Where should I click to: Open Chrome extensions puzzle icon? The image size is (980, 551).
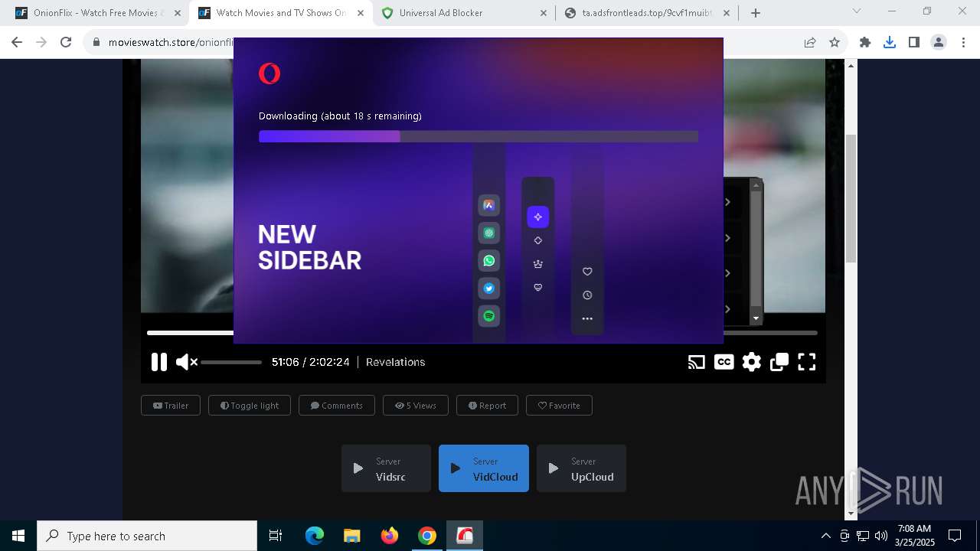tap(865, 43)
